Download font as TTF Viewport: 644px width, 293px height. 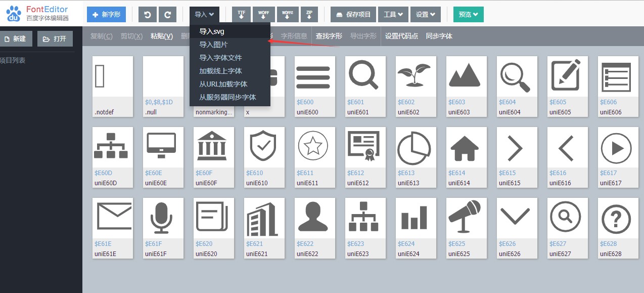click(x=241, y=15)
